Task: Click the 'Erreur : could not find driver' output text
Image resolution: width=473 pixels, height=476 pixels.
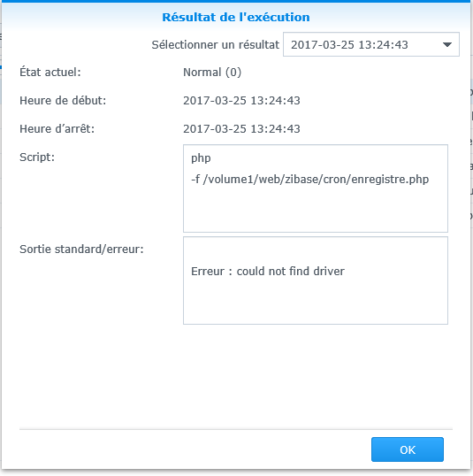Action: [x=268, y=271]
